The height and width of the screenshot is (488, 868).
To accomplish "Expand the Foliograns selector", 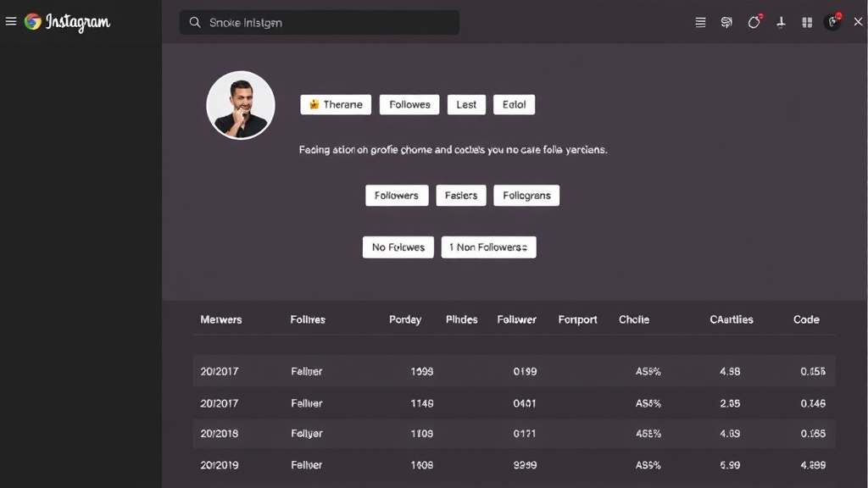I will pyautogui.click(x=526, y=195).
